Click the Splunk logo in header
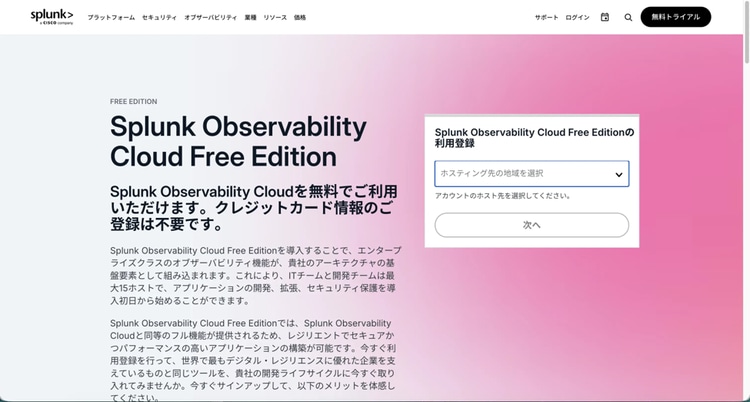Screen dimensions: 750x402 [x=52, y=17]
